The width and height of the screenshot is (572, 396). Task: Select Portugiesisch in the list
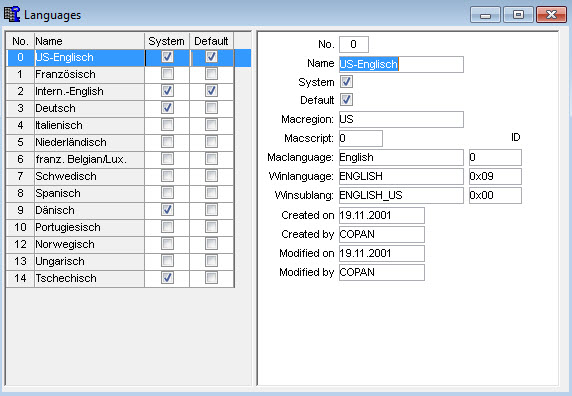point(89,227)
